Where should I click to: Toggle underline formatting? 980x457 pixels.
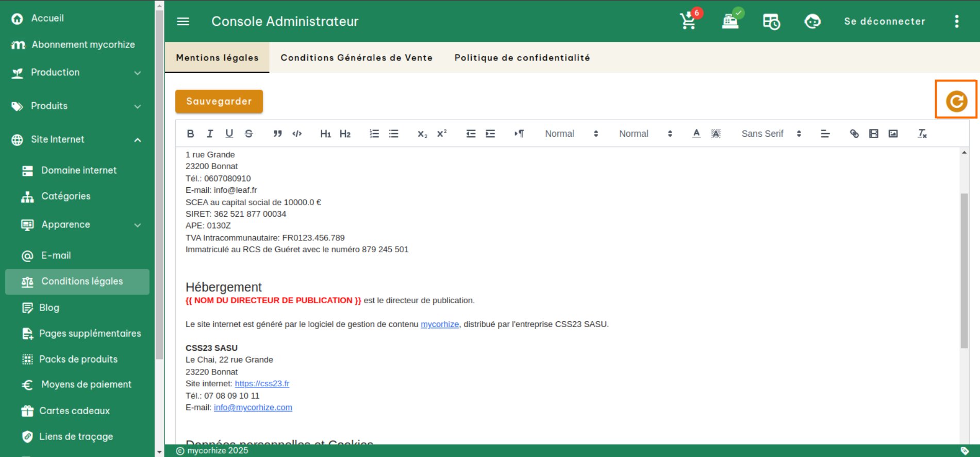(x=229, y=134)
